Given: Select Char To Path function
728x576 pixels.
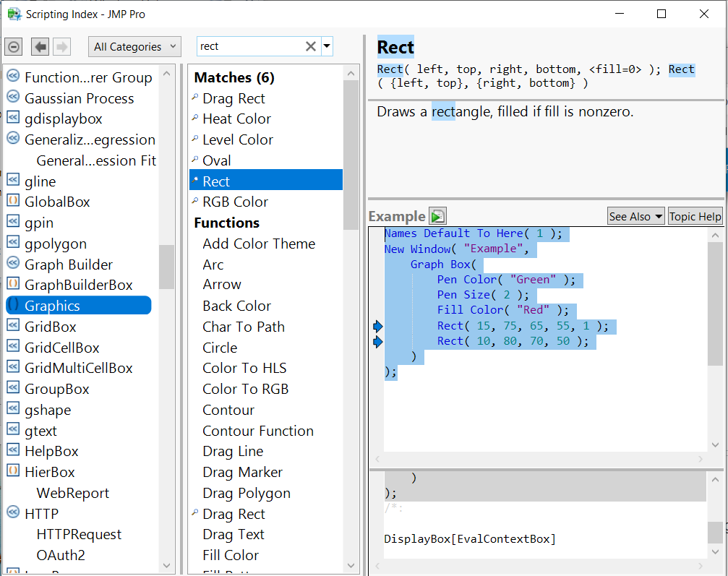Looking at the screenshot, I should pyautogui.click(x=244, y=327).
